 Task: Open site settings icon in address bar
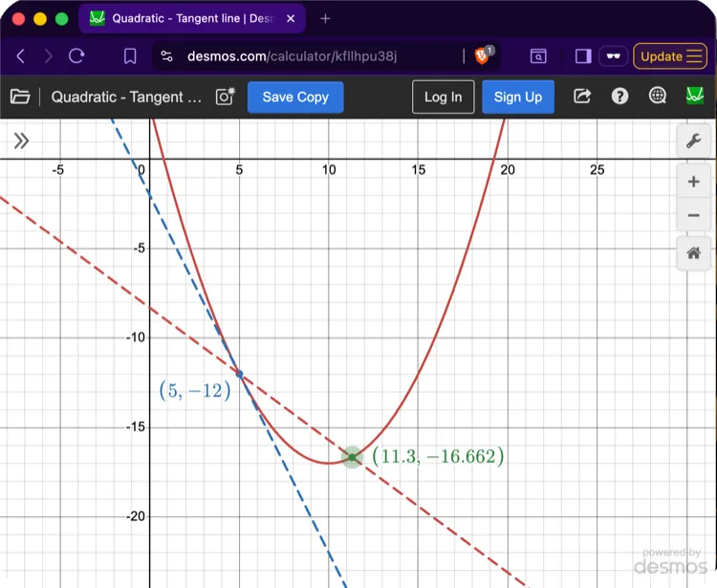pyautogui.click(x=167, y=56)
